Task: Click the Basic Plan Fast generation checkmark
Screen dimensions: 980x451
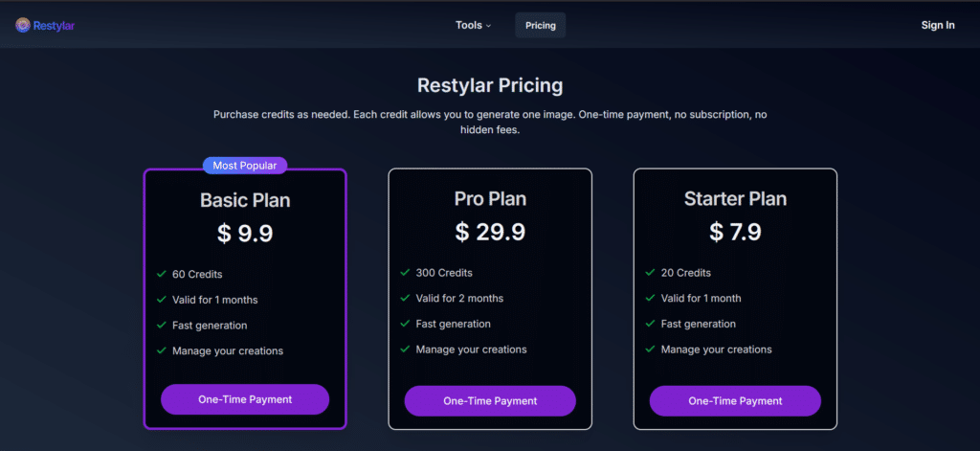Action: (x=161, y=326)
